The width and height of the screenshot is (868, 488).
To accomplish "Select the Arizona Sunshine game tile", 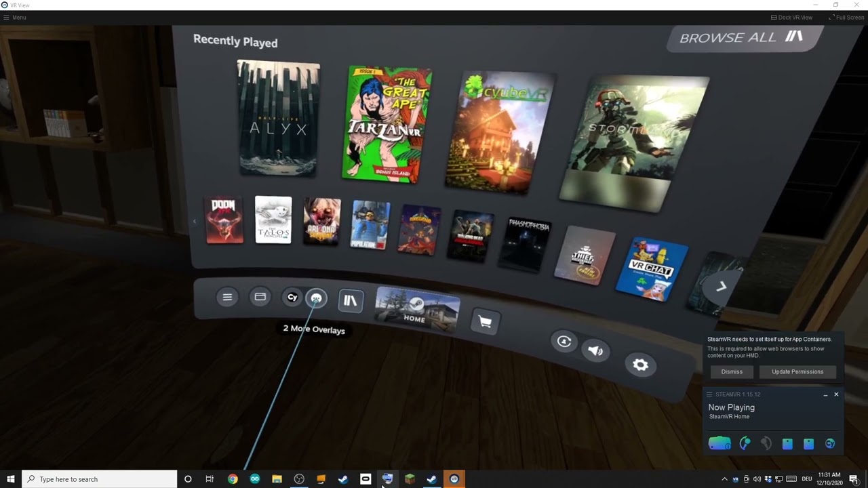I will pos(322,221).
